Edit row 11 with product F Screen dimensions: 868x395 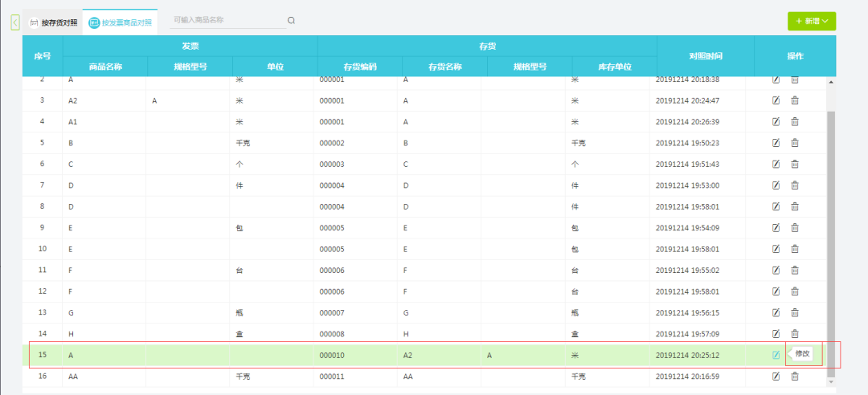776,270
